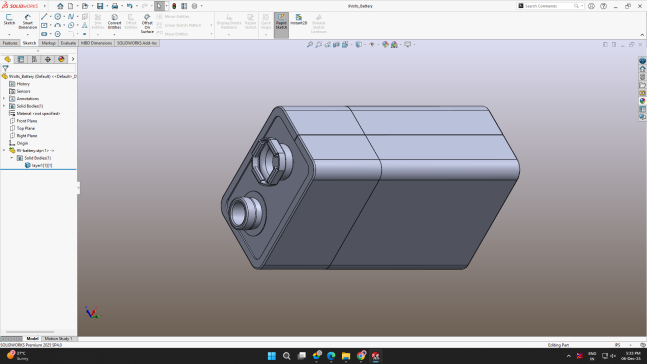Open the Save options dropdown arrow

pos(106,6)
